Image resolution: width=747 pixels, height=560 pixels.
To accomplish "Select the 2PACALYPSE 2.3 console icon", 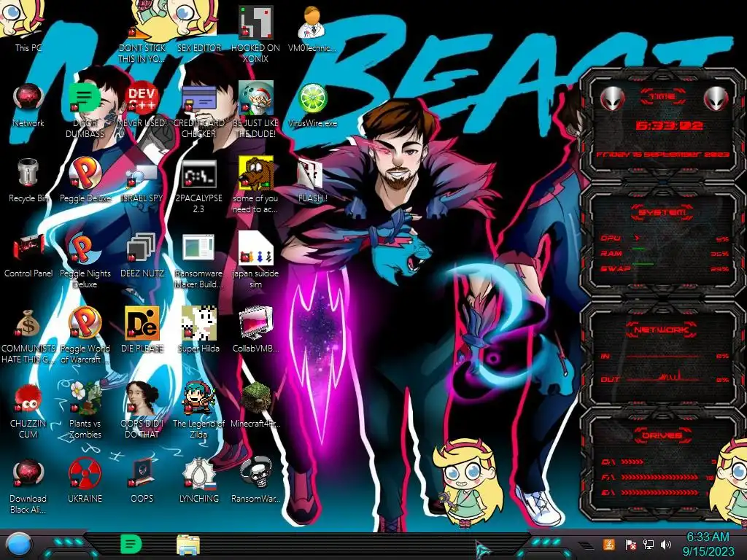I will [x=198, y=184].
